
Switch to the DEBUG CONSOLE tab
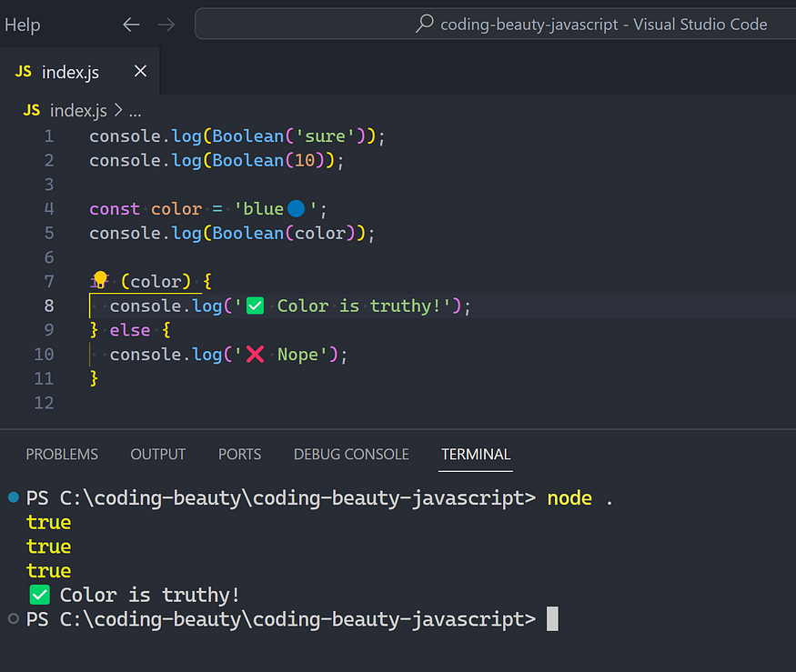351,454
